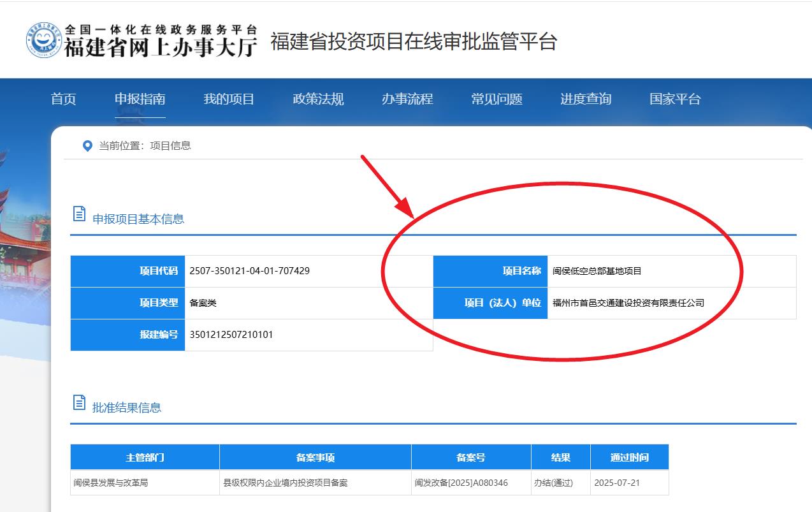Image resolution: width=812 pixels, height=512 pixels.
Task: Click the 备案事项 column header
Action: pyautogui.click(x=315, y=457)
